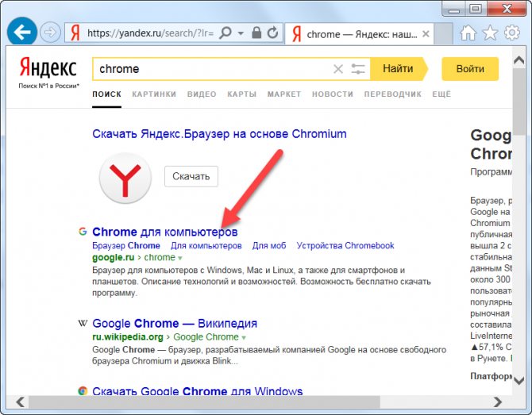Image resolution: width=532 pixels, height=415 pixels.
Task: Open 'Скачать Google Chrome для Windows' result
Action: point(198,390)
